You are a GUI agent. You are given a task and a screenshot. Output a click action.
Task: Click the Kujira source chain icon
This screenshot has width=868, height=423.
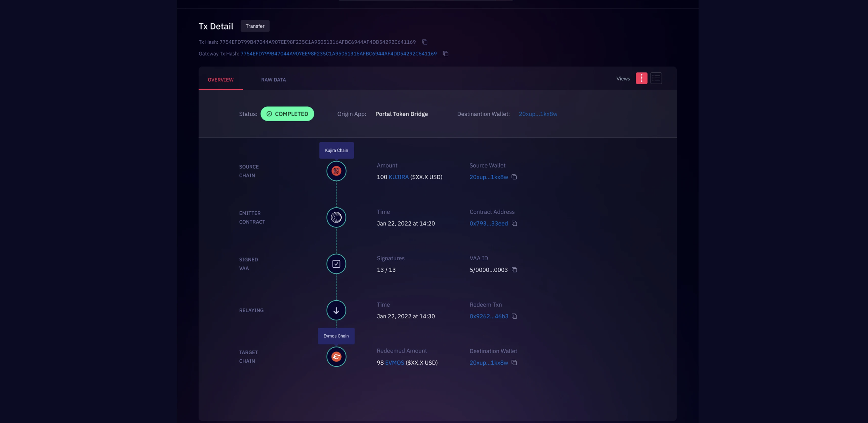(336, 171)
